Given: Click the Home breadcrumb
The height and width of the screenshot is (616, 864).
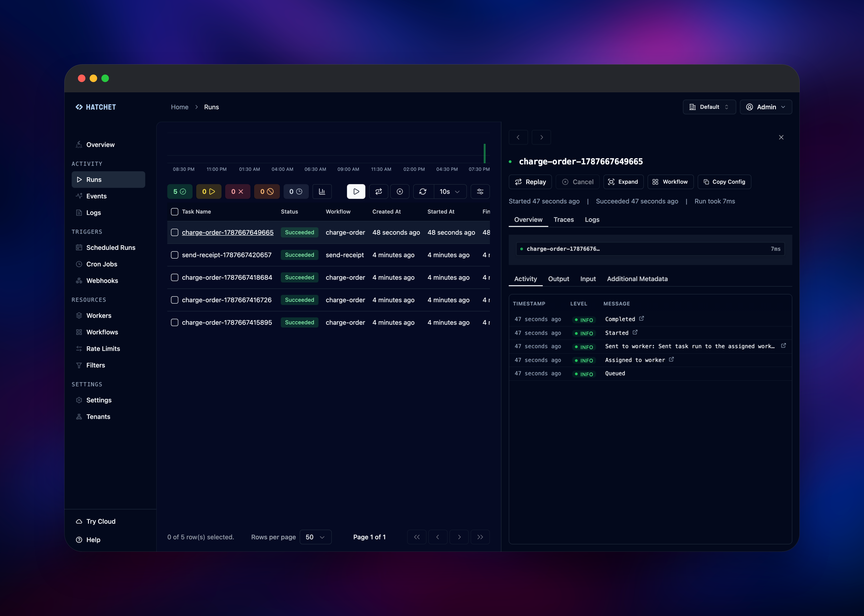Looking at the screenshot, I should pyautogui.click(x=179, y=107).
